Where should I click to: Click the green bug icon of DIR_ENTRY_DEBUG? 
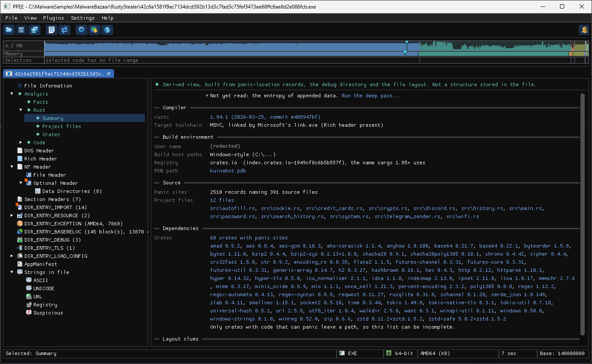coord(20,240)
